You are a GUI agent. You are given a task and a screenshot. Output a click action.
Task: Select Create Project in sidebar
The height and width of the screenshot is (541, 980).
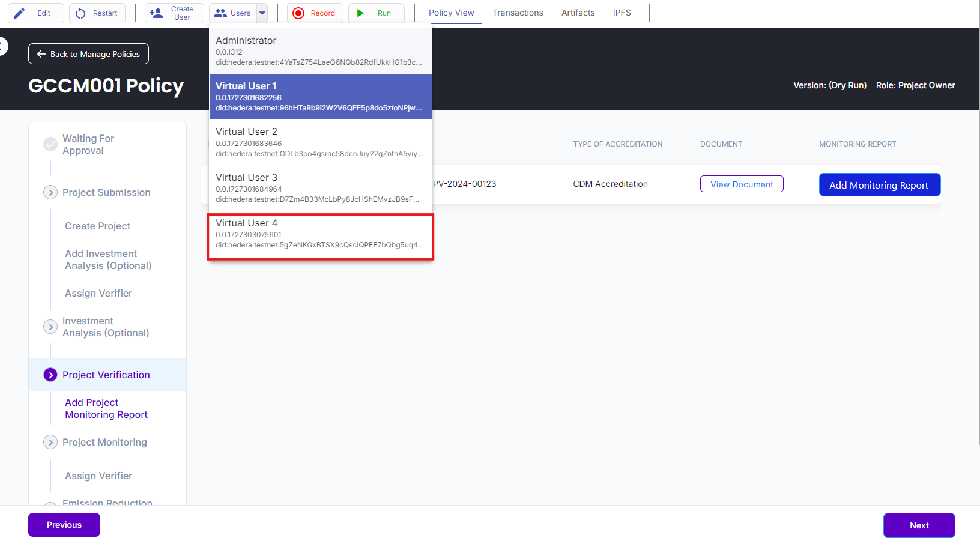tap(97, 226)
